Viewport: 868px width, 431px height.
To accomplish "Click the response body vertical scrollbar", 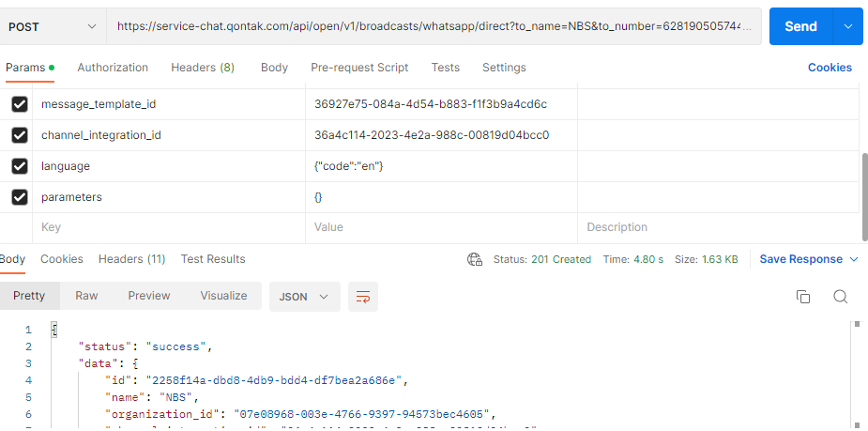I will [x=857, y=374].
